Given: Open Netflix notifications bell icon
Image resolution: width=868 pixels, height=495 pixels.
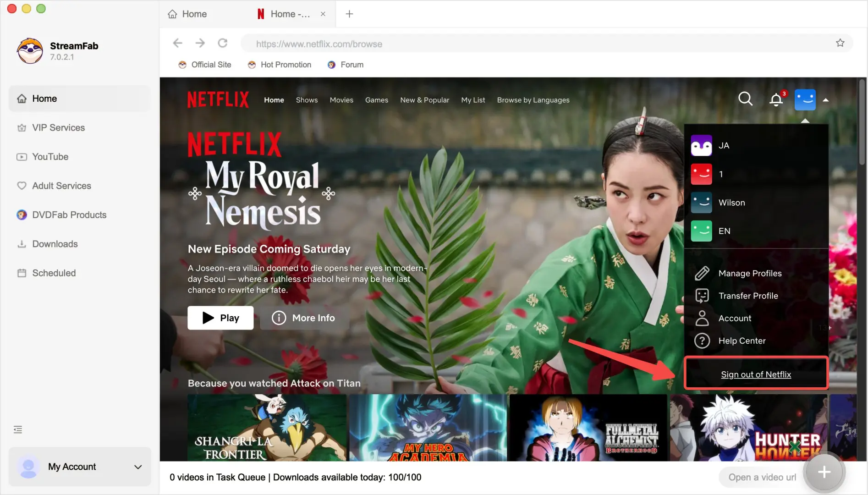Looking at the screenshot, I should click(x=776, y=99).
